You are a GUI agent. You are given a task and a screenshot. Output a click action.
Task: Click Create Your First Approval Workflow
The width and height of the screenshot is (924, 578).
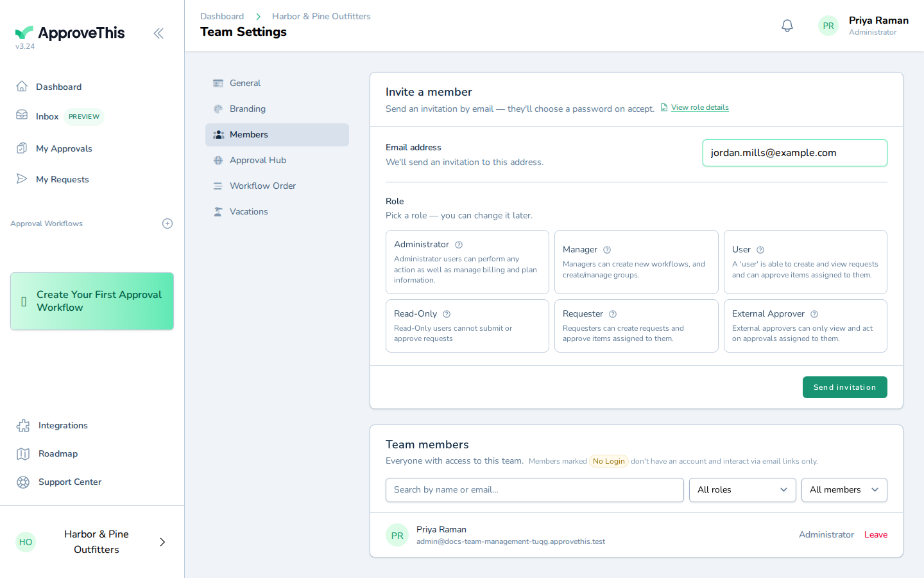92,301
